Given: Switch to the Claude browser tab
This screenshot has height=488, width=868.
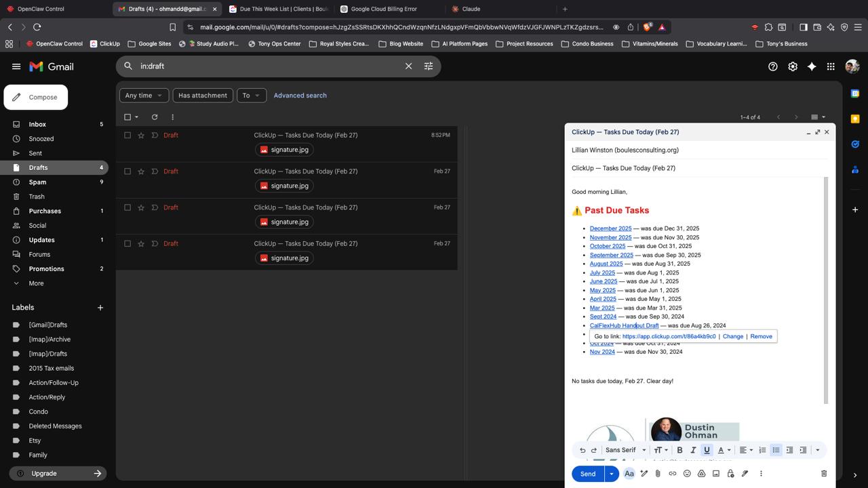Looking at the screenshot, I should click(471, 9).
